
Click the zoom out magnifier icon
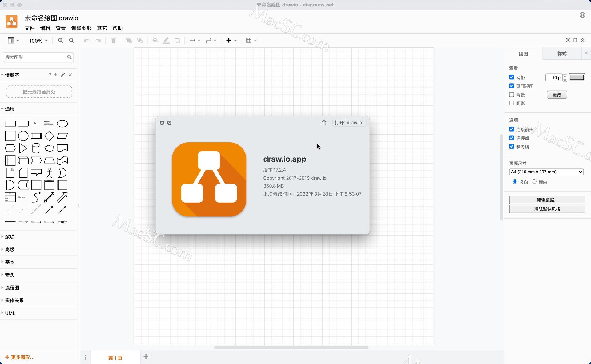pyautogui.click(x=71, y=41)
